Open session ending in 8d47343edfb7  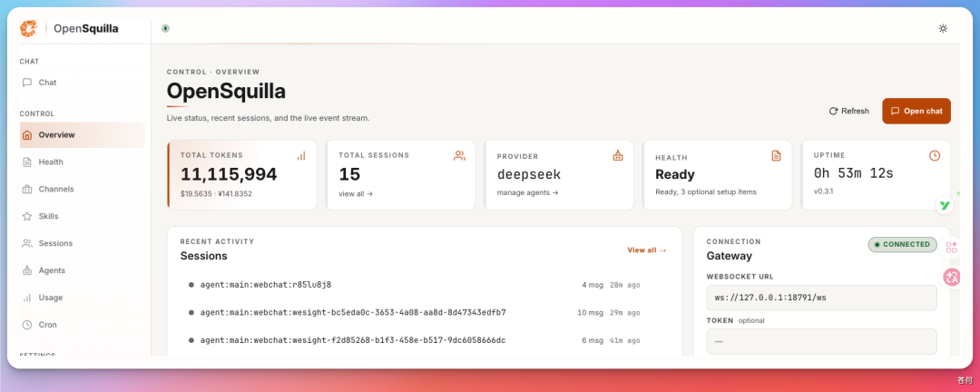tap(415, 312)
